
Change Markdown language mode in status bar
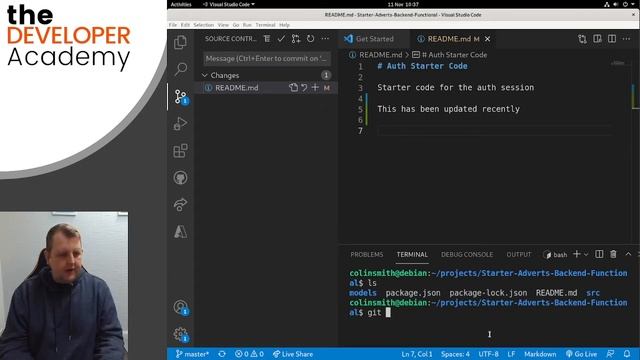[x=540, y=354]
